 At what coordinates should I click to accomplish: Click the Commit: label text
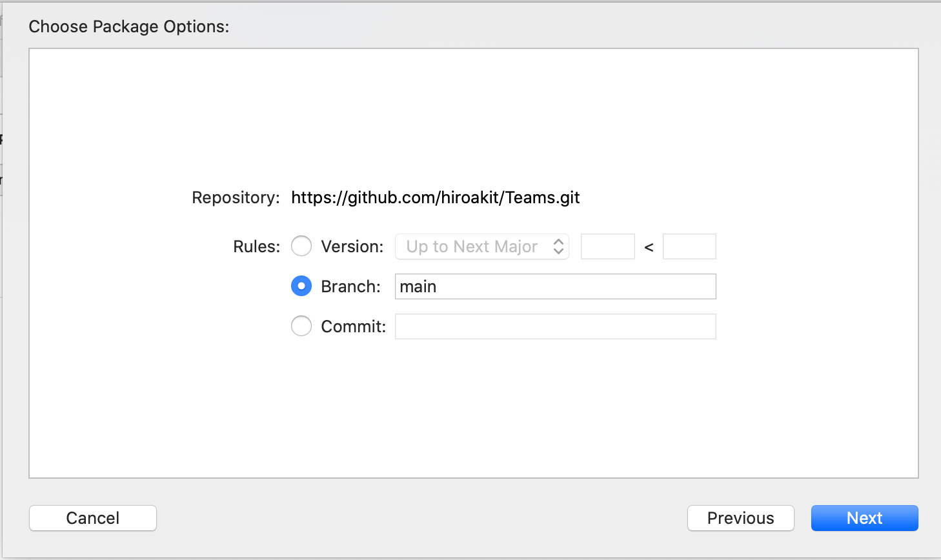coord(353,326)
